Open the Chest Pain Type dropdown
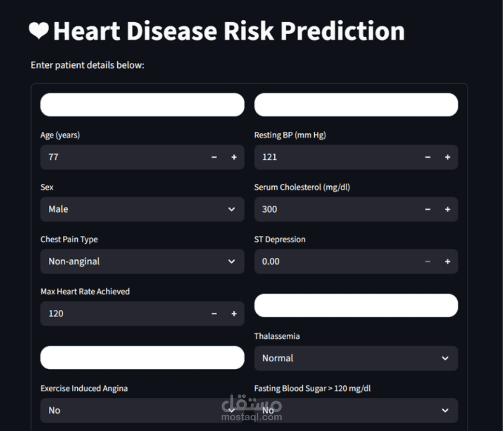Image resolution: width=504 pixels, height=431 pixels. tap(142, 261)
